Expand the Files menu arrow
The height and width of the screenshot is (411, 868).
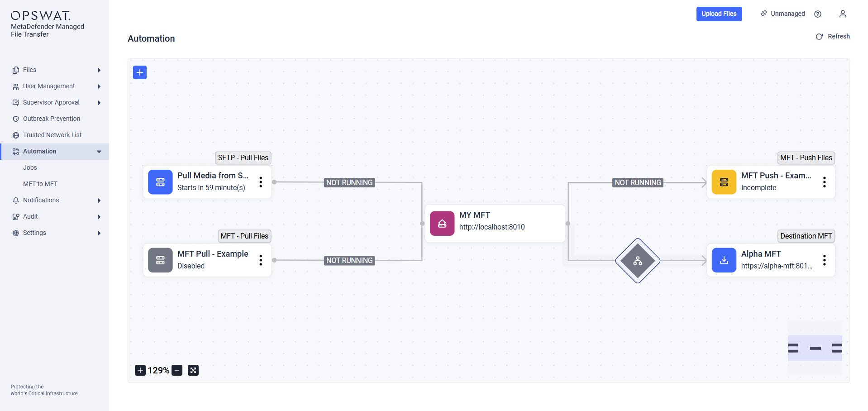tap(99, 70)
